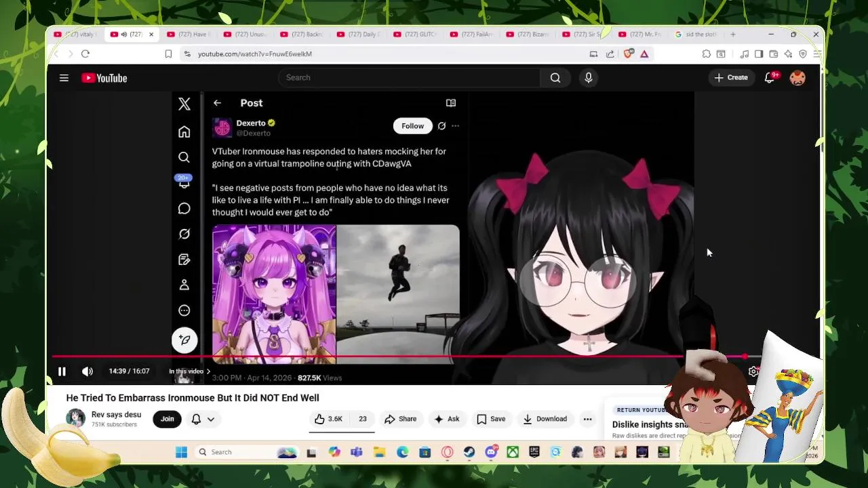The width and height of the screenshot is (868, 488).
Task: Dislike the video showing 23
Action: click(362, 419)
